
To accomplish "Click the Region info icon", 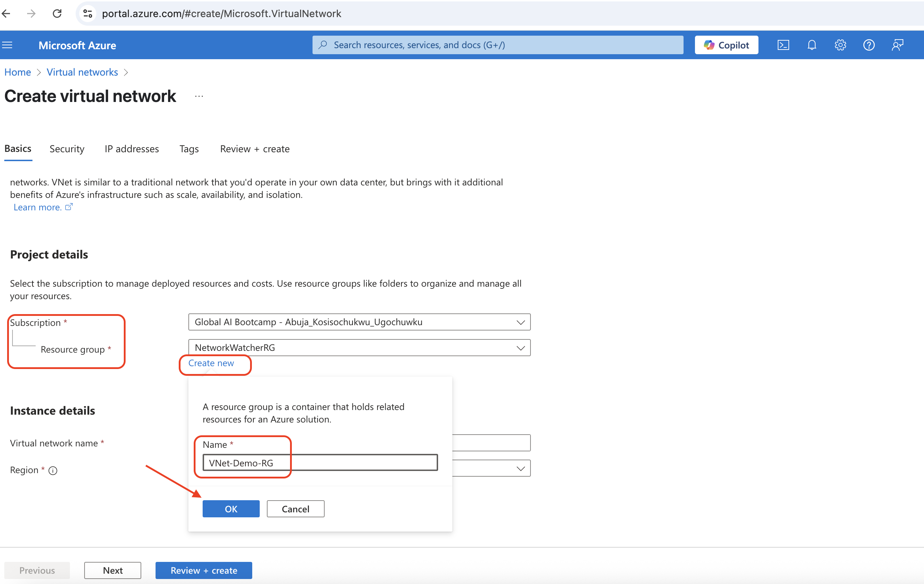I will (x=53, y=471).
